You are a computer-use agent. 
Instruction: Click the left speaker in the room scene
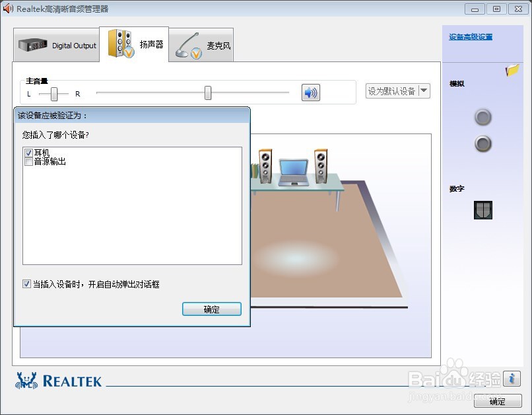[x=265, y=166]
